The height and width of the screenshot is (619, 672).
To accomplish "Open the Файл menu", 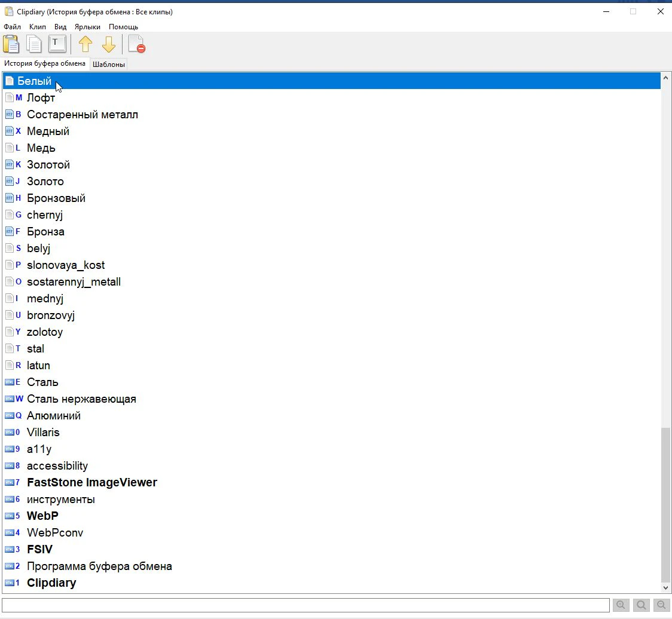I will click(x=12, y=26).
